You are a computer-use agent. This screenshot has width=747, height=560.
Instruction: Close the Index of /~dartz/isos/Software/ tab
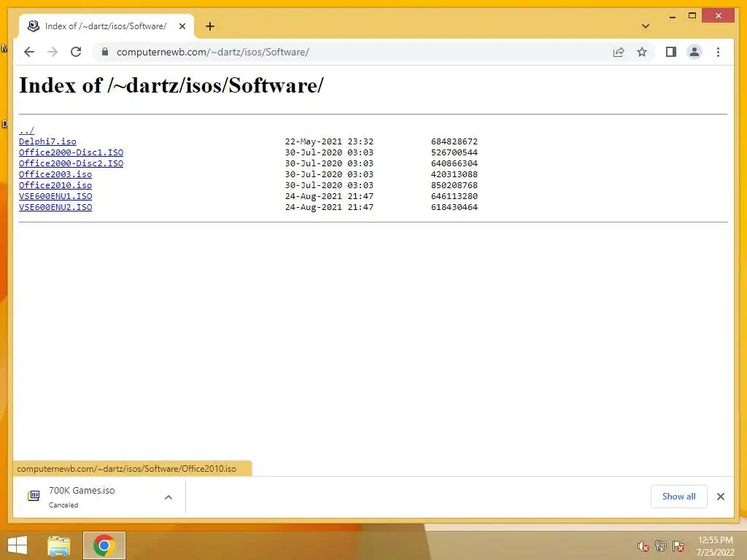click(182, 26)
